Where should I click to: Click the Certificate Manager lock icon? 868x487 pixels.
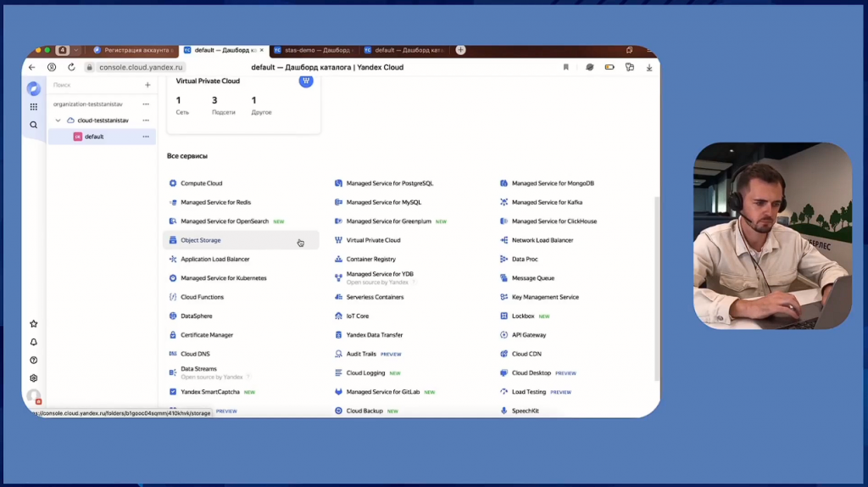tap(173, 335)
